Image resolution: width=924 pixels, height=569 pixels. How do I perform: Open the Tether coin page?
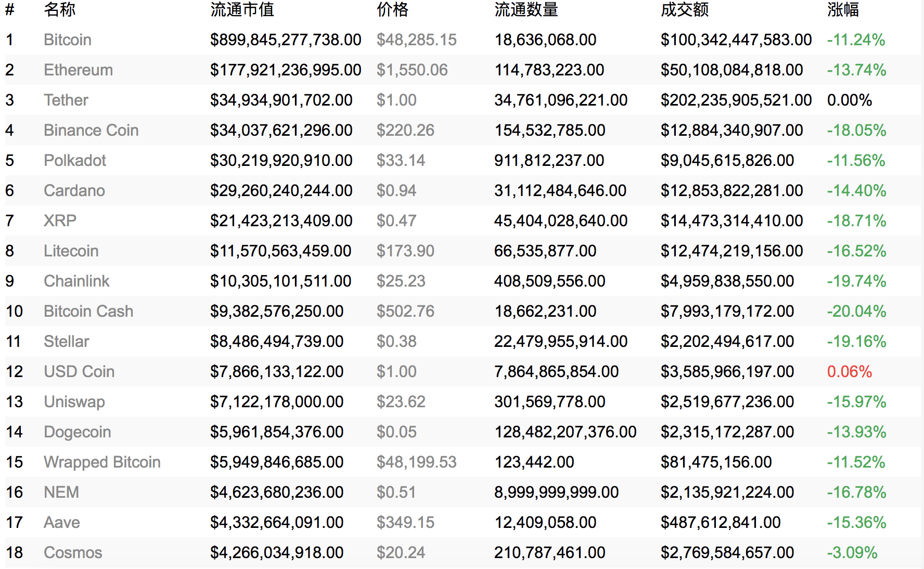tap(66, 100)
